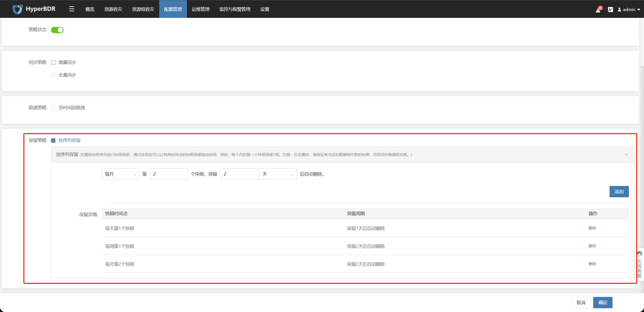Click the 操作 column header
644x312 pixels.
click(593, 213)
